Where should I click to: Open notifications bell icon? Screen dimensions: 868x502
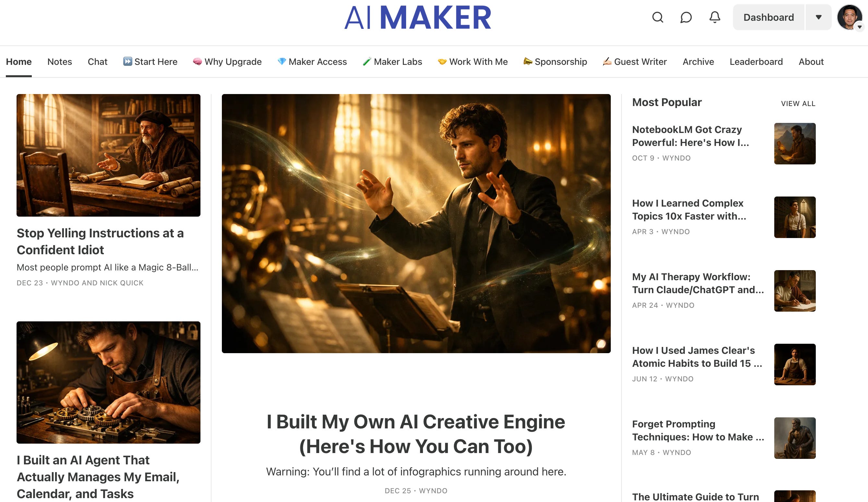(x=715, y=17)
